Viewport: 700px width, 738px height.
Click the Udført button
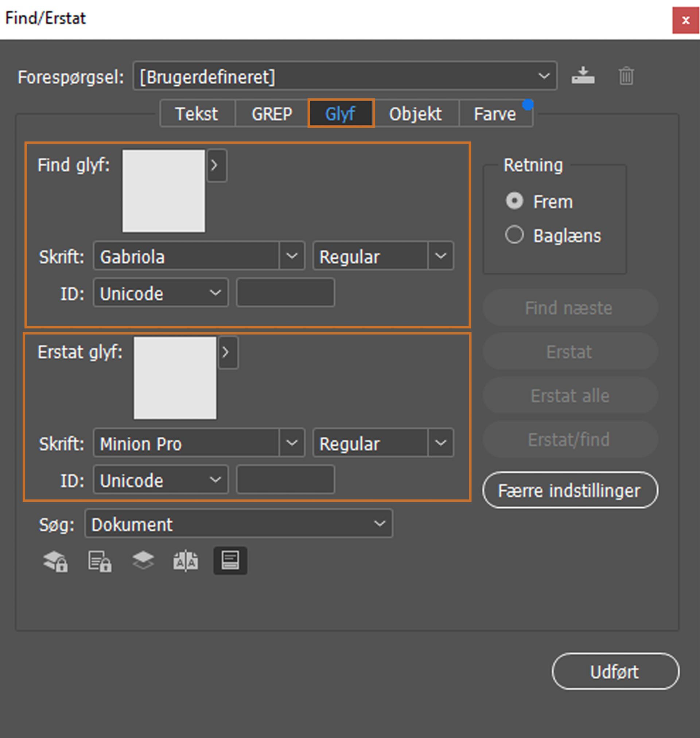(615, 671)
